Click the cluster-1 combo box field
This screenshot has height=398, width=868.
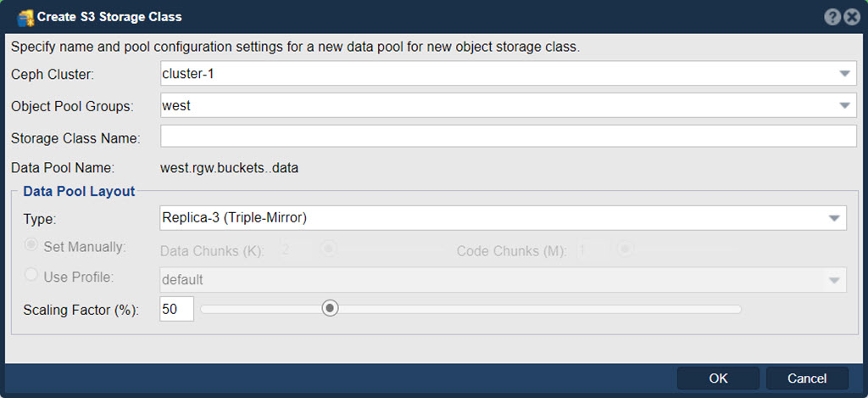[509, 73]
